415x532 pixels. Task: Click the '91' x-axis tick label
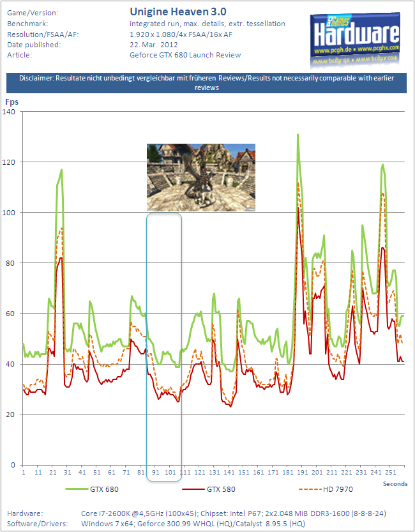click(156, 472)
